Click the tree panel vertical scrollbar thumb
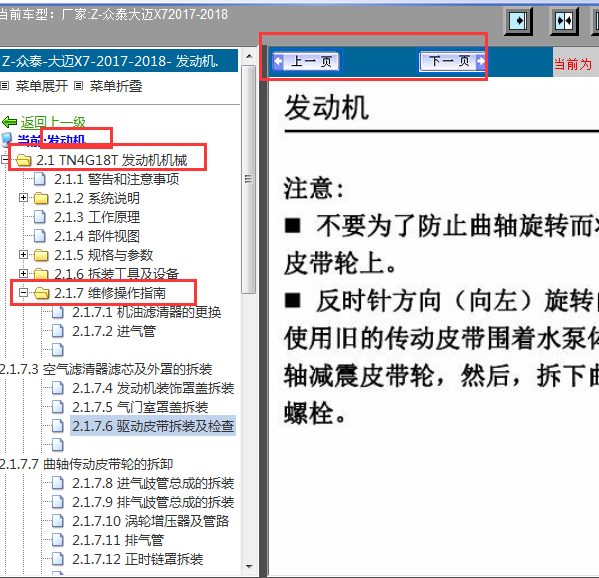Image resolution: width=599 pixels, height=578 pixels. coord(249,179)
